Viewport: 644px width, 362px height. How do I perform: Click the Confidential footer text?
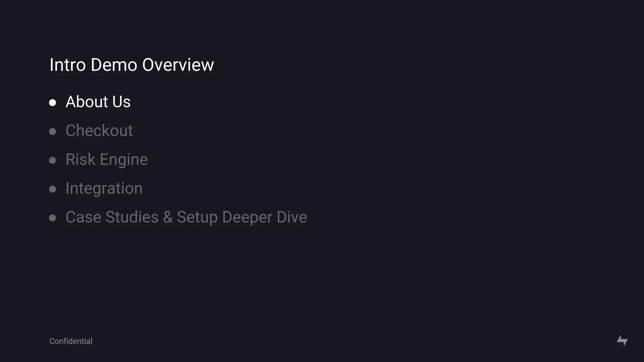coord(71,341)
